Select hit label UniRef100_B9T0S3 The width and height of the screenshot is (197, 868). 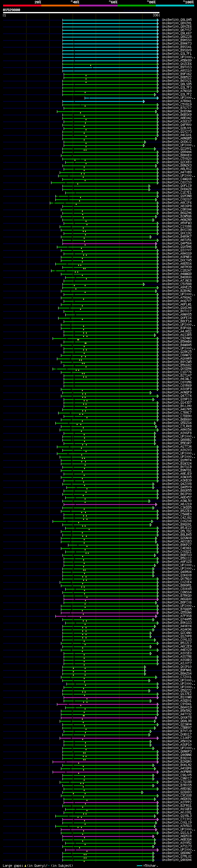(177, 67)
